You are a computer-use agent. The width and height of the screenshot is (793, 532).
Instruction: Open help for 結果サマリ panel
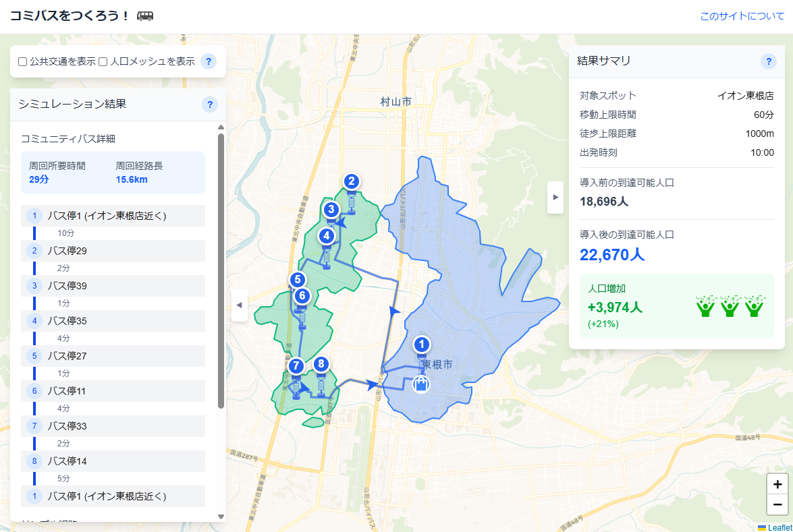click(x=768, y=61)
